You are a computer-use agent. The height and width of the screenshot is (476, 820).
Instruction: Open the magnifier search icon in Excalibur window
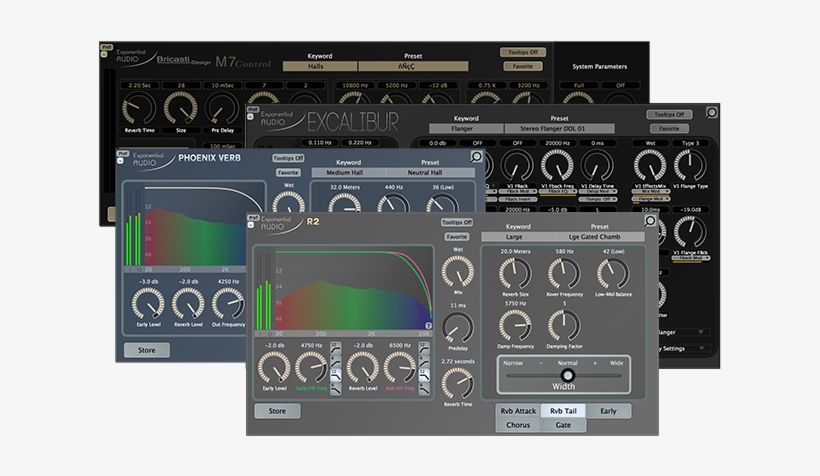pyautogui.click(x=711, y=112)
